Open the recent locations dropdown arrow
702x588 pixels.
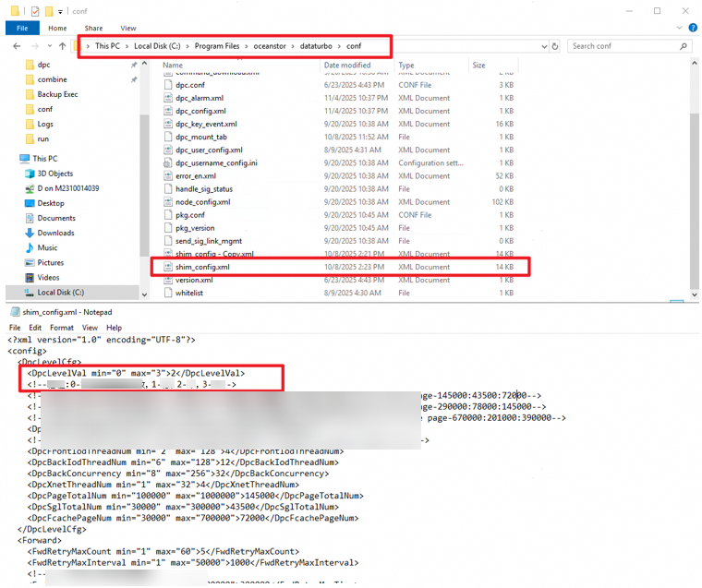[49, 45]
